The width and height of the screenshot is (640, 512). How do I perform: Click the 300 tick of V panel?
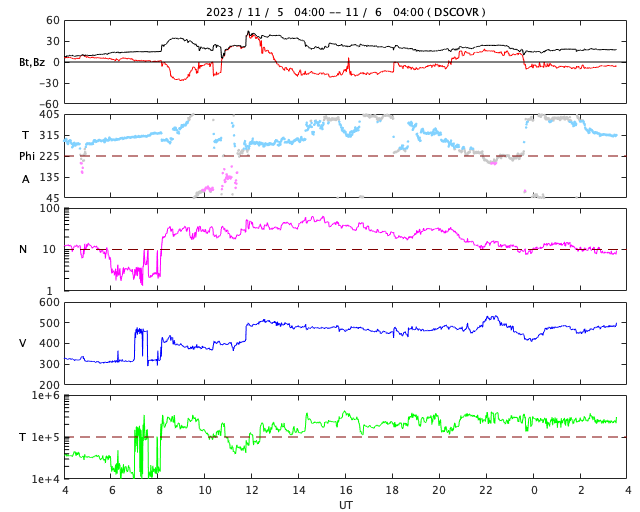tap(49, 364)
